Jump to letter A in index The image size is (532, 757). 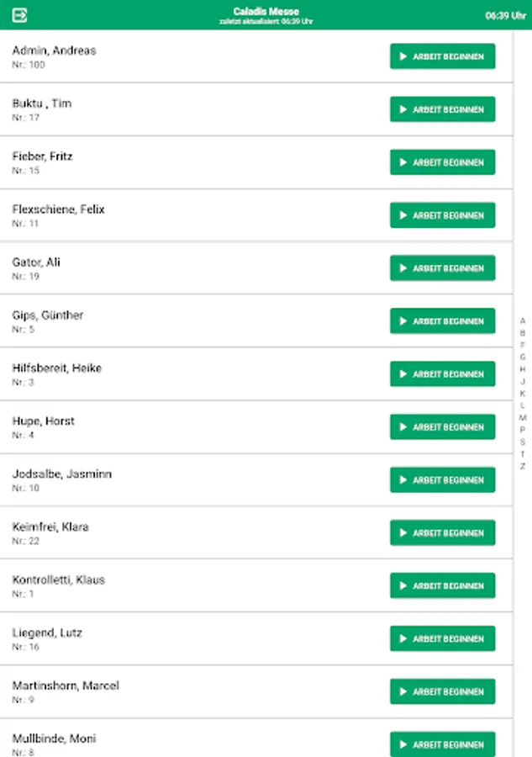pos(523,320)
